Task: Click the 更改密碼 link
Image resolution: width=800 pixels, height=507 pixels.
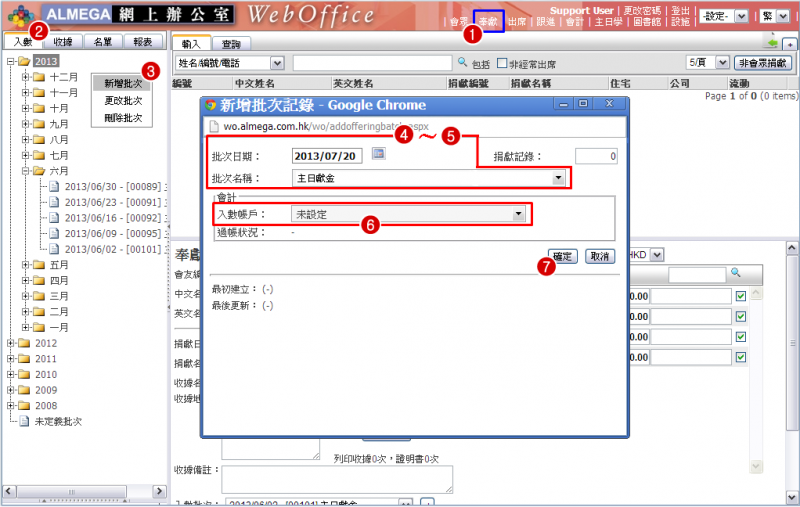Action: tap(642, 11)
